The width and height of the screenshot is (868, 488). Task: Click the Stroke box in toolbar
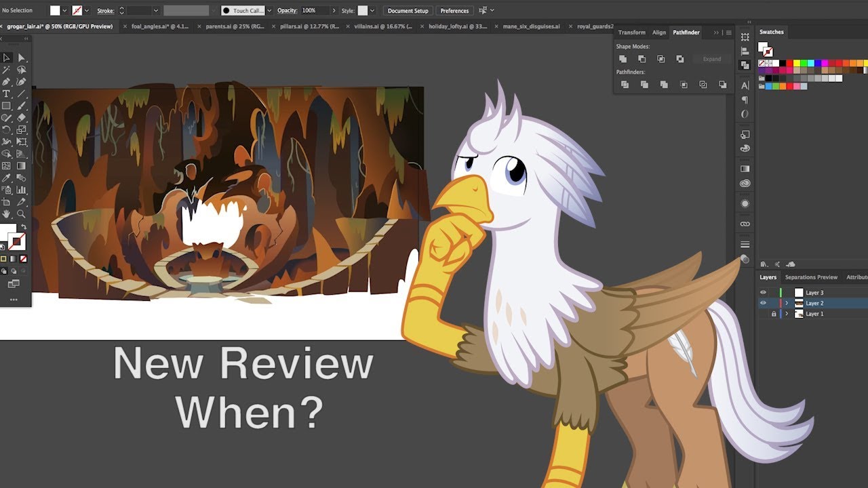17,241
